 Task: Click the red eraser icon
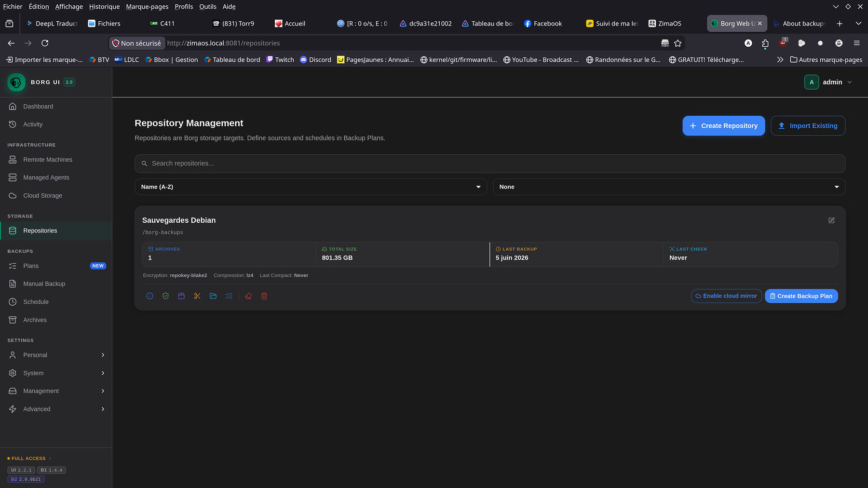[x=248, y=296]
